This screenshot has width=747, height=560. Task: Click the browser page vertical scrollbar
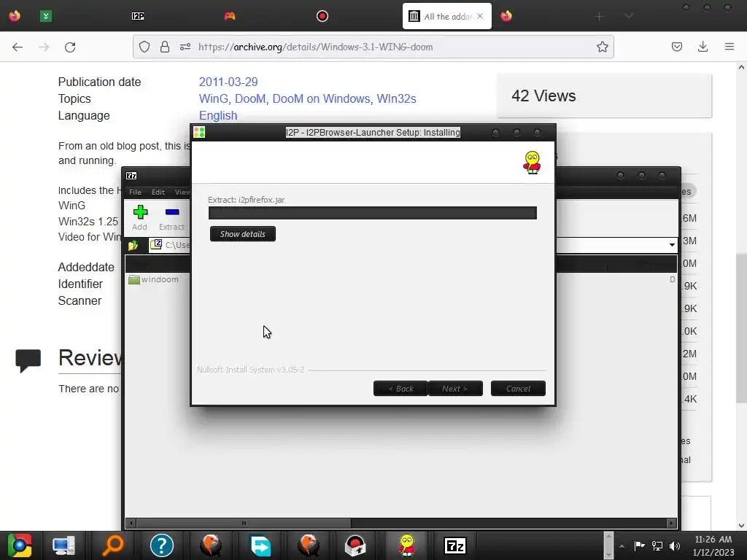pos(741,329)
